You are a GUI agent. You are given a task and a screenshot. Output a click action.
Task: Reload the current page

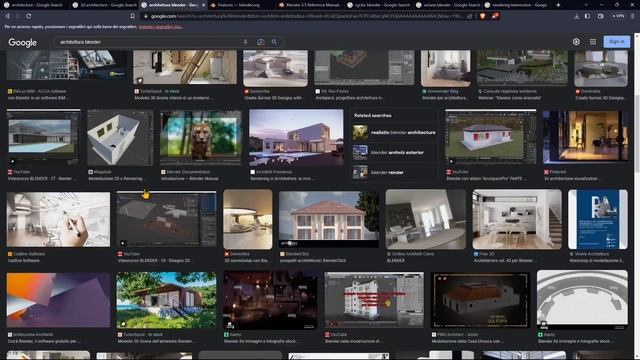tap(29, 16)
